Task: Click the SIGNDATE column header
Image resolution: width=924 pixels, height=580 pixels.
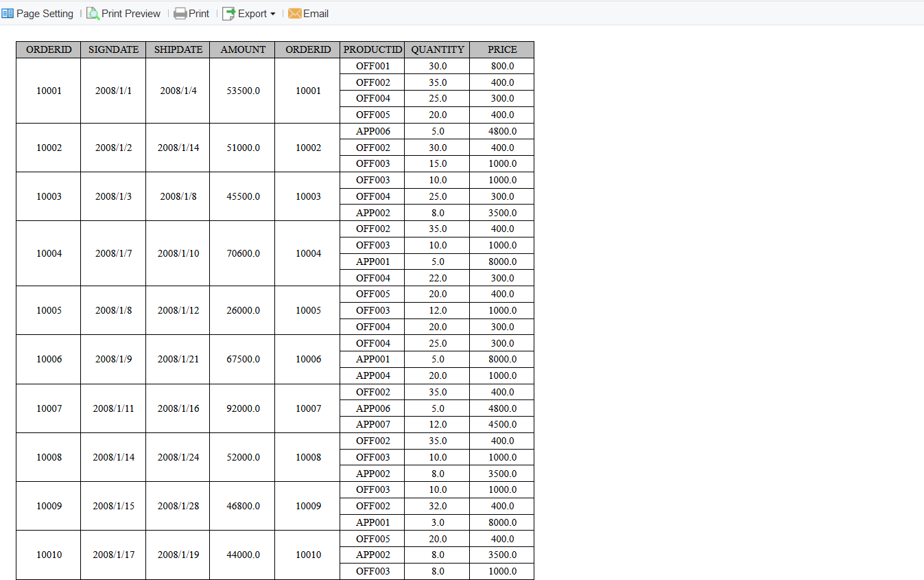Action: click(113, 49)
